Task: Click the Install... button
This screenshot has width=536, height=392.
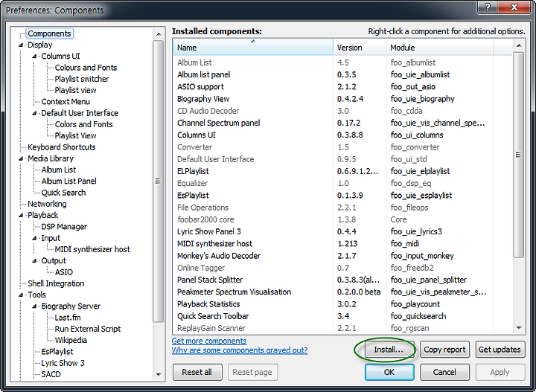Action: point(389,350)
